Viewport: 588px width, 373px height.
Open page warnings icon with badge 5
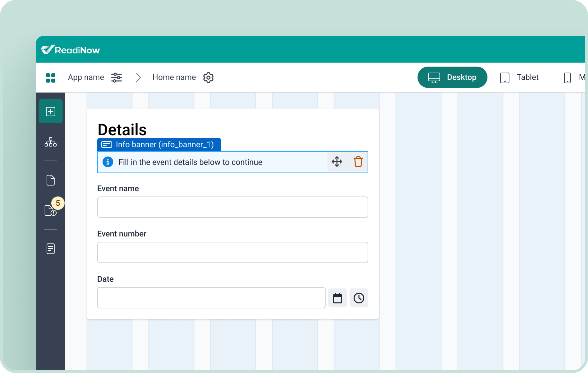51,210
